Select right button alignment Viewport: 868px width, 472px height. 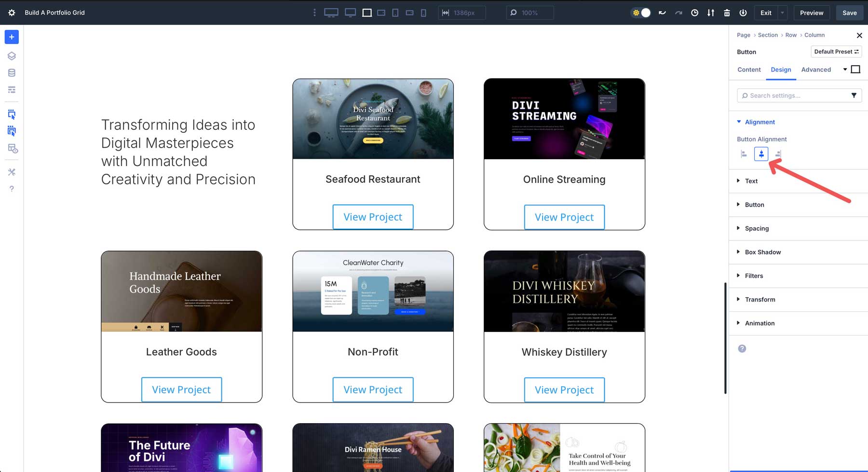[x=777, y=153]
